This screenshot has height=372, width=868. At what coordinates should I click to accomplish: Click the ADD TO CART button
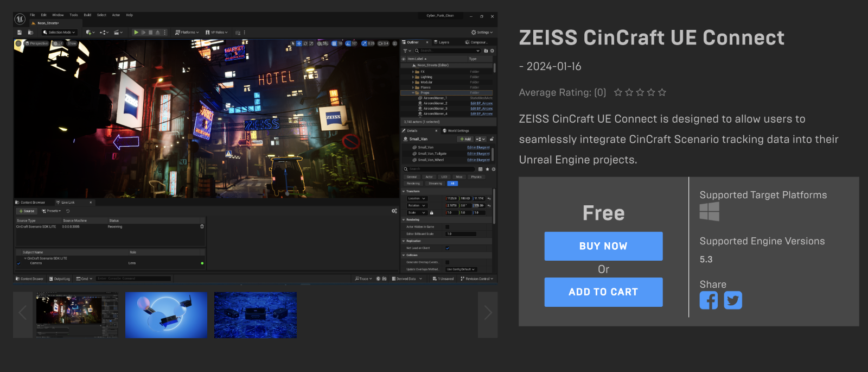click(x=603, y=292)
